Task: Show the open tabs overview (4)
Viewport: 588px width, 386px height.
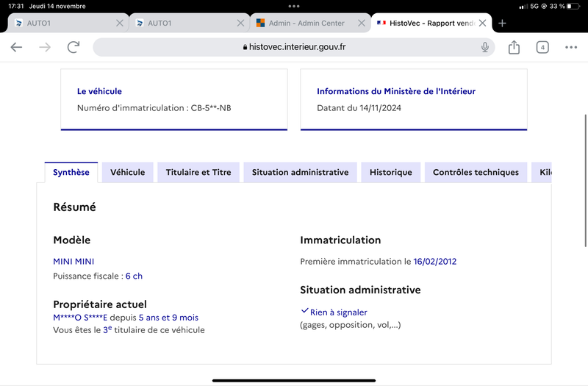Action: pos(542,47)
